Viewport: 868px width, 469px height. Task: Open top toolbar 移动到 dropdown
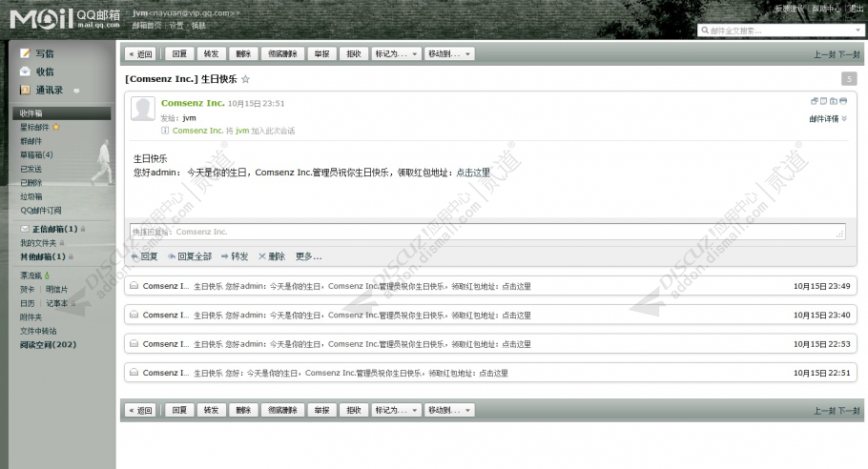(449, 53)
